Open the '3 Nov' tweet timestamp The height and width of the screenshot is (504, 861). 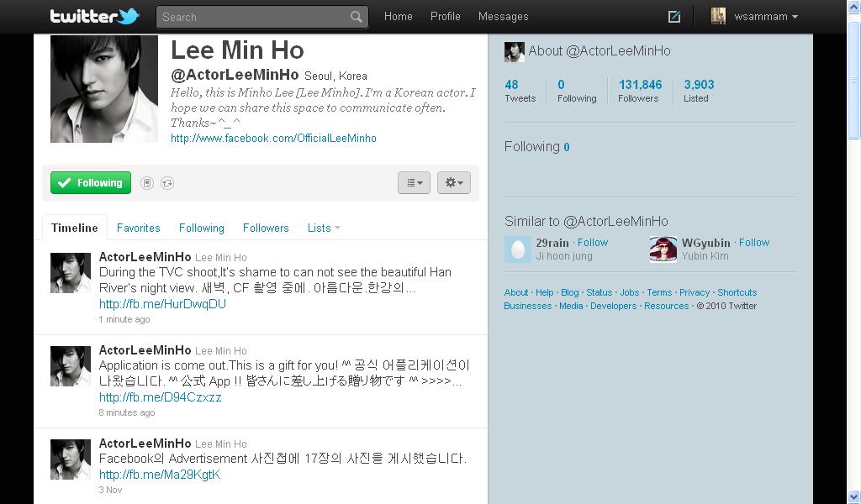click(x=110, y=490)
